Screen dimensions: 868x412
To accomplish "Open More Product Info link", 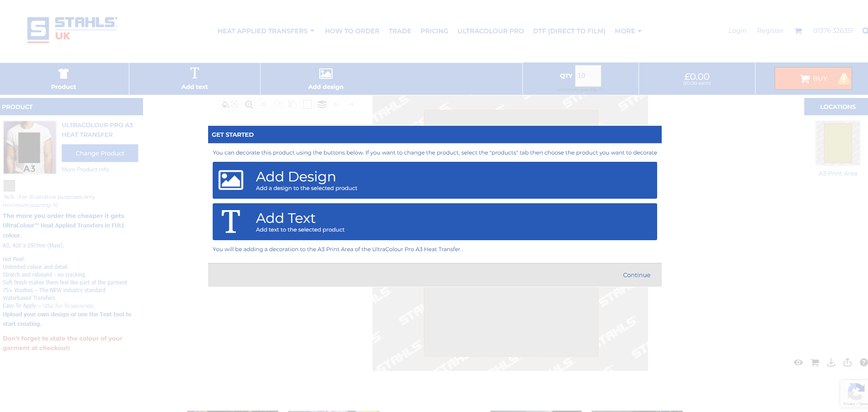I will [85, 169].
